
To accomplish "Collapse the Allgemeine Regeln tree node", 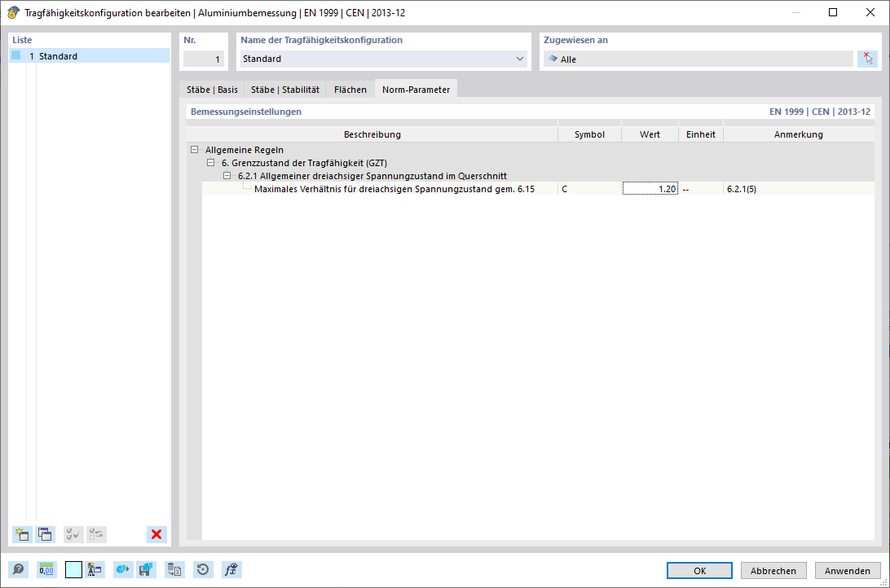I will [194, 149].
